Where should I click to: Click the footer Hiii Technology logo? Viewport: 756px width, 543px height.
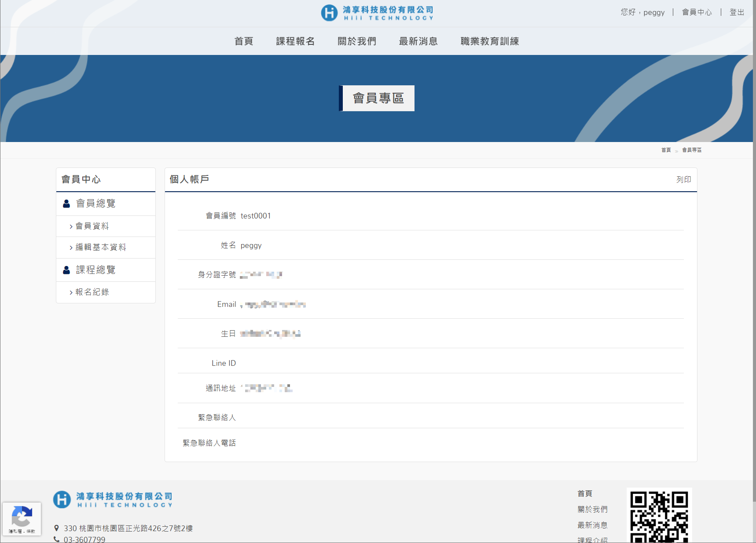[x=113, y=499]
